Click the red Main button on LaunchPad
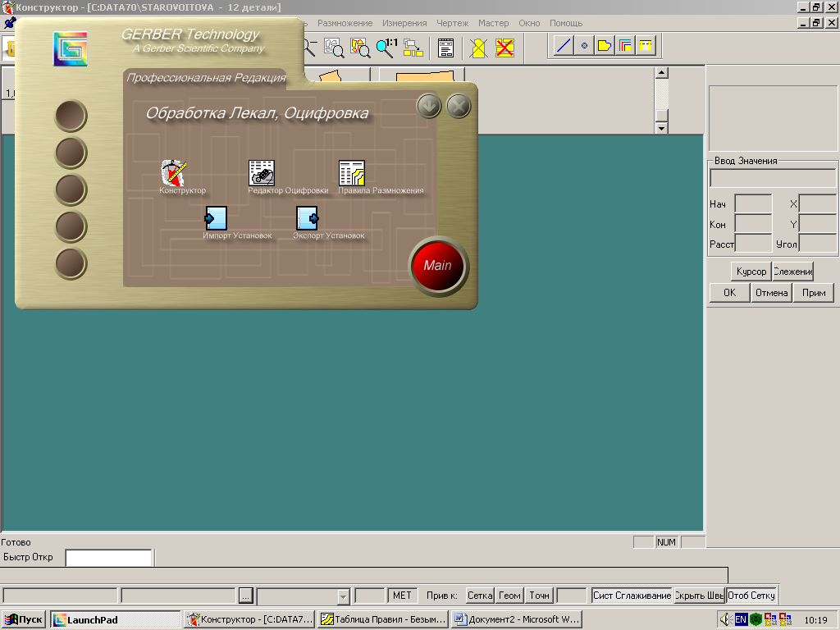This screenshot has height=630, width=840. click(438, 266)
